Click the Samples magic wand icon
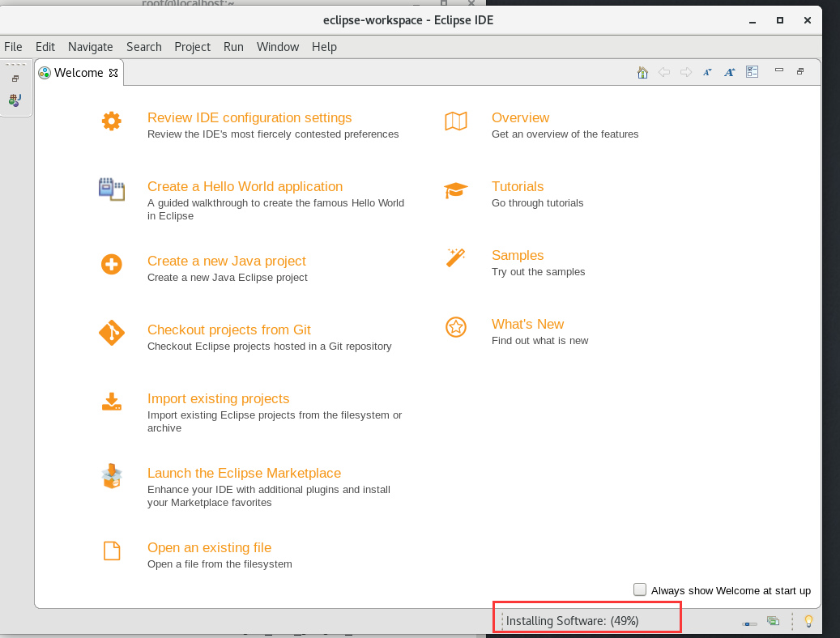The image size is (840, 638). 456,257
